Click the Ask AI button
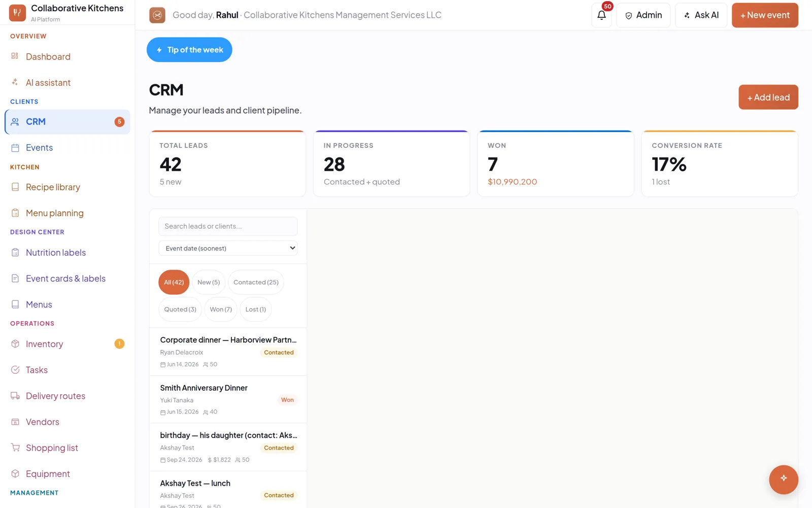The width and height of the screenshot is (812, 508). tap(701, 15)
